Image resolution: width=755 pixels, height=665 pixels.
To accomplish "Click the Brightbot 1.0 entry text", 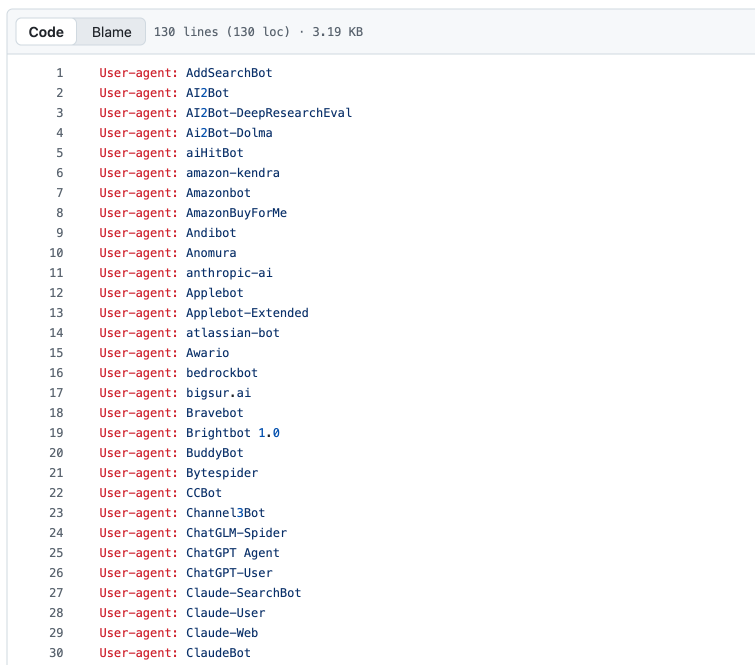I will pyautogui.click(x=233, y=433).
